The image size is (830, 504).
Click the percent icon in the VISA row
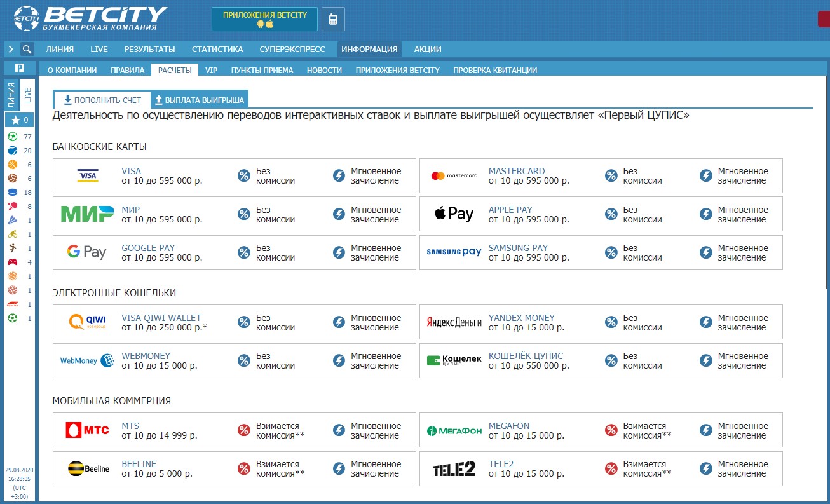(x=244, y=176)
